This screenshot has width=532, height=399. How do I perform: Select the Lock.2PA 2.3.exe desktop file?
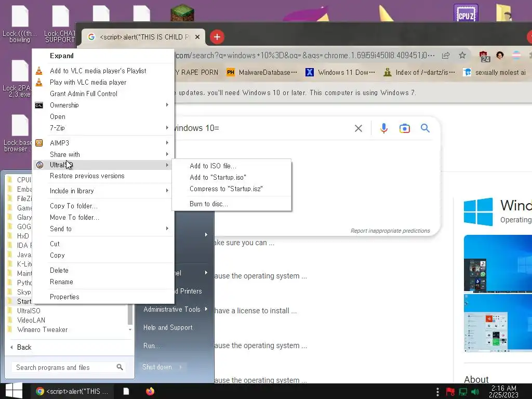(19, 79)
